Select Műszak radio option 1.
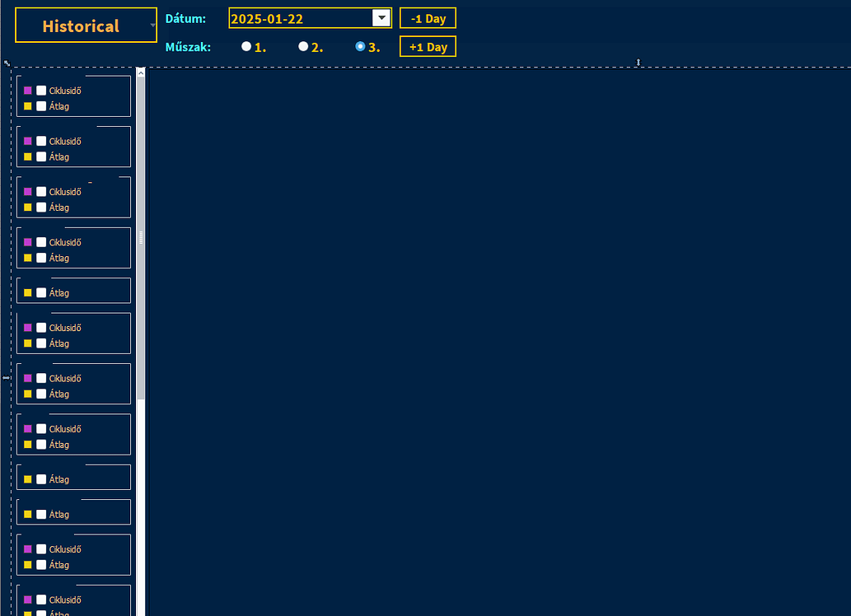The height and width of the screenshot is (616, 851). 245,47
